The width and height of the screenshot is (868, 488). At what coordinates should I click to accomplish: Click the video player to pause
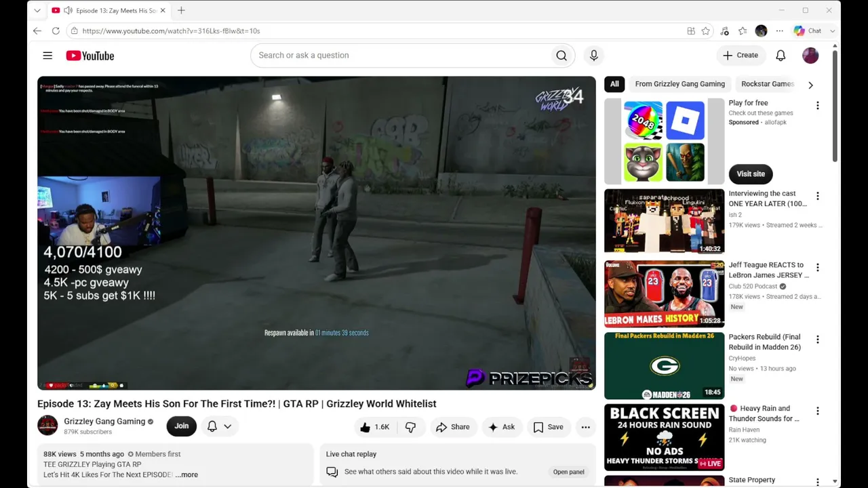317,232
